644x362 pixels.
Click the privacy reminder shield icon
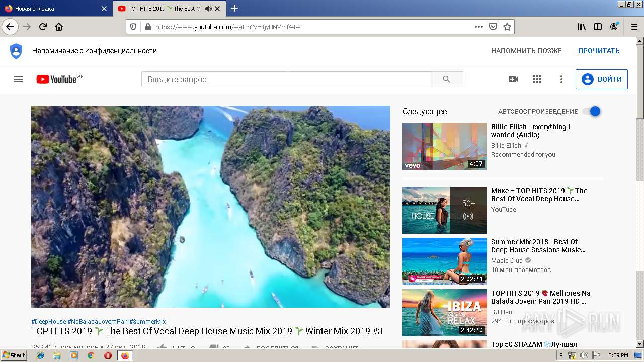coord(16,51)
